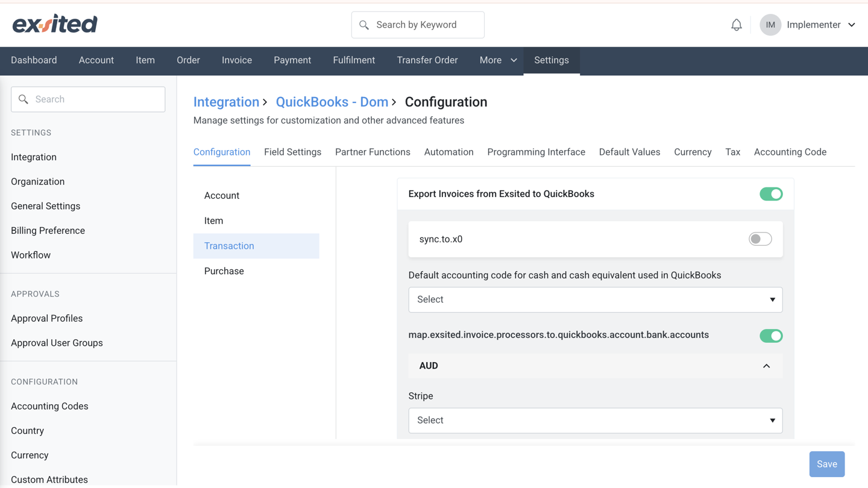Open the default accounting code Select dropdown
The height and width of the screenshot is (488, 868).
click(596, 299)
